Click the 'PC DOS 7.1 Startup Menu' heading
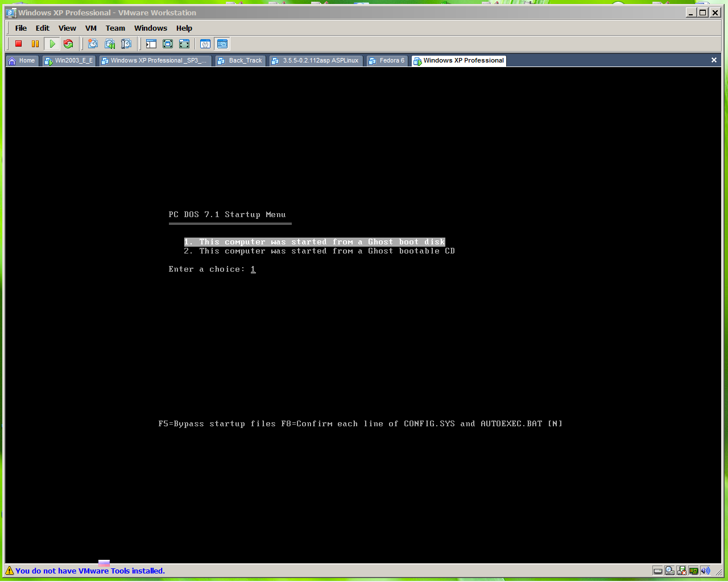The image size is (728, 582). (227, 215)
